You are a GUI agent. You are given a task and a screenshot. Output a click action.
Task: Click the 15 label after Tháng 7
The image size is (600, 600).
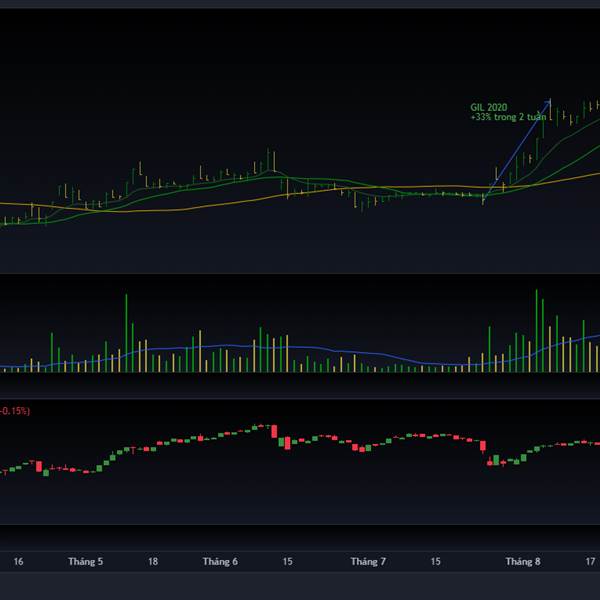coord(435,562)
